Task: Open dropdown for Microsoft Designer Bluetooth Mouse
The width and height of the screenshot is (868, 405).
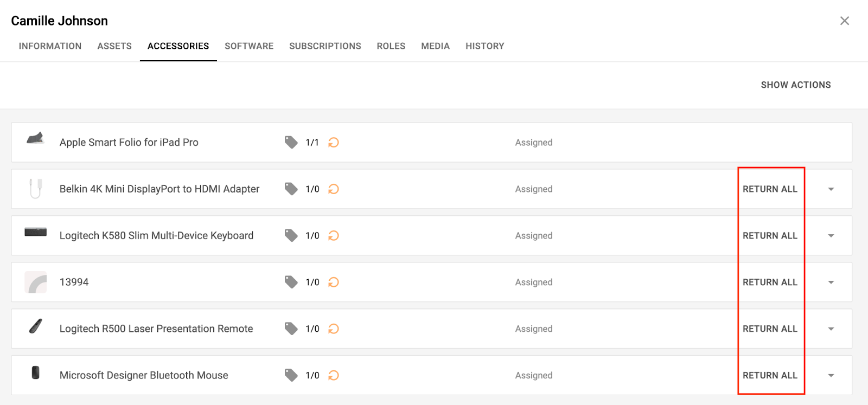Action: click(x=831, y=376)
